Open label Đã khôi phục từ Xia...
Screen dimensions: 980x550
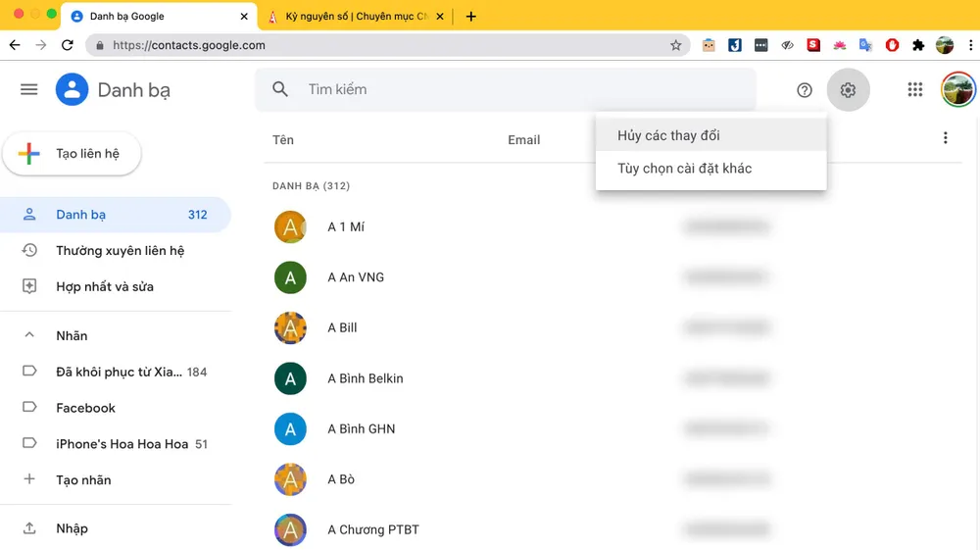(116, 372)
